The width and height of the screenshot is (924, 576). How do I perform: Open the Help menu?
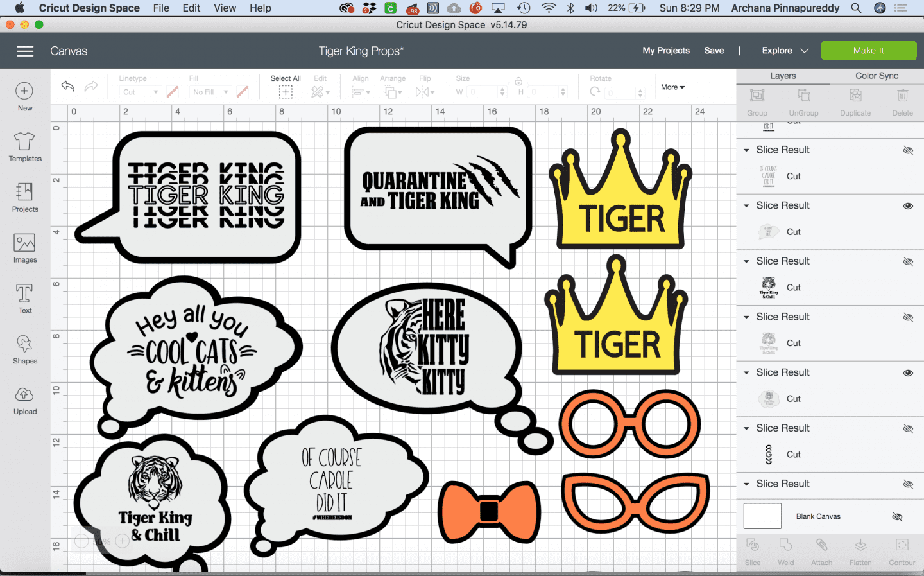260,8
